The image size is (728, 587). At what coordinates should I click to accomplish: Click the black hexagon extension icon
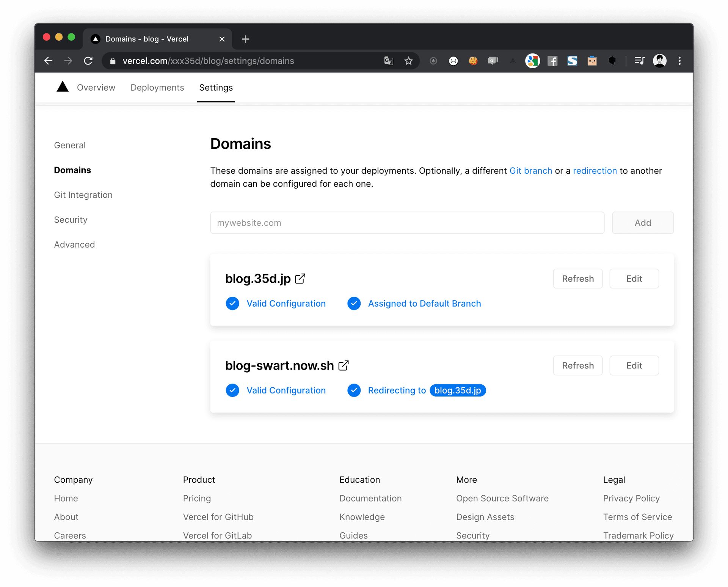pyautogui.click(x=612, y=61)
